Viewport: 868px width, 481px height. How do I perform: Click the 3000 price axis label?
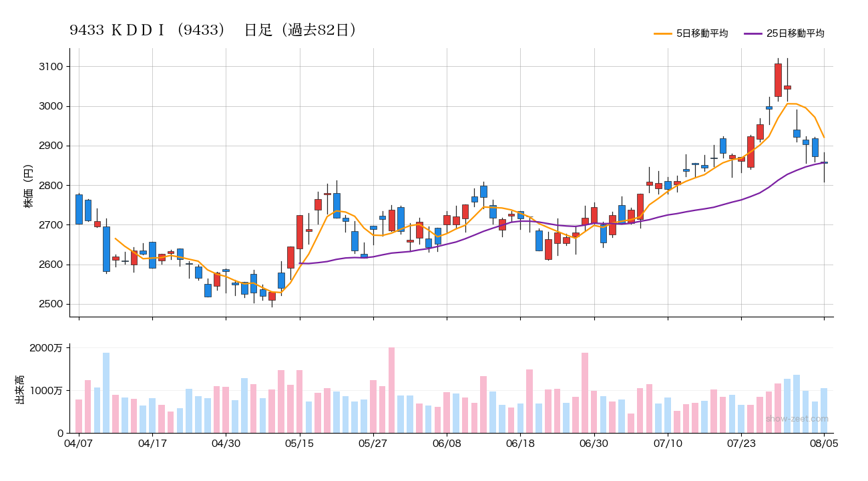click(x=51, y=106)
